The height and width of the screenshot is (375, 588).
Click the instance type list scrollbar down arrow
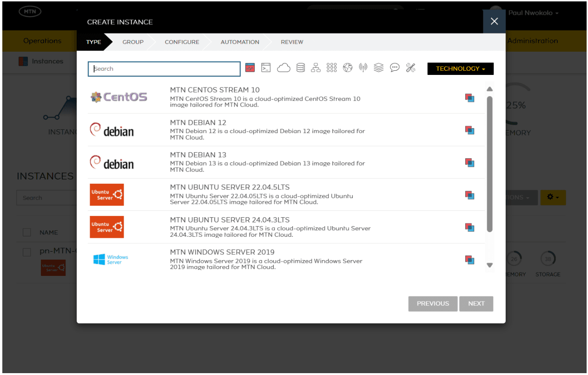[489, 265]
